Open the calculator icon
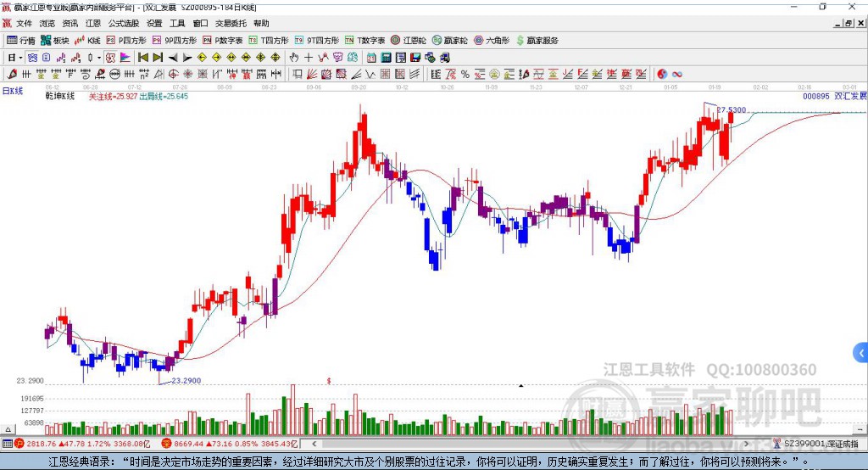Viewport: 868px width, 470px height. click(x=386, y=58)
